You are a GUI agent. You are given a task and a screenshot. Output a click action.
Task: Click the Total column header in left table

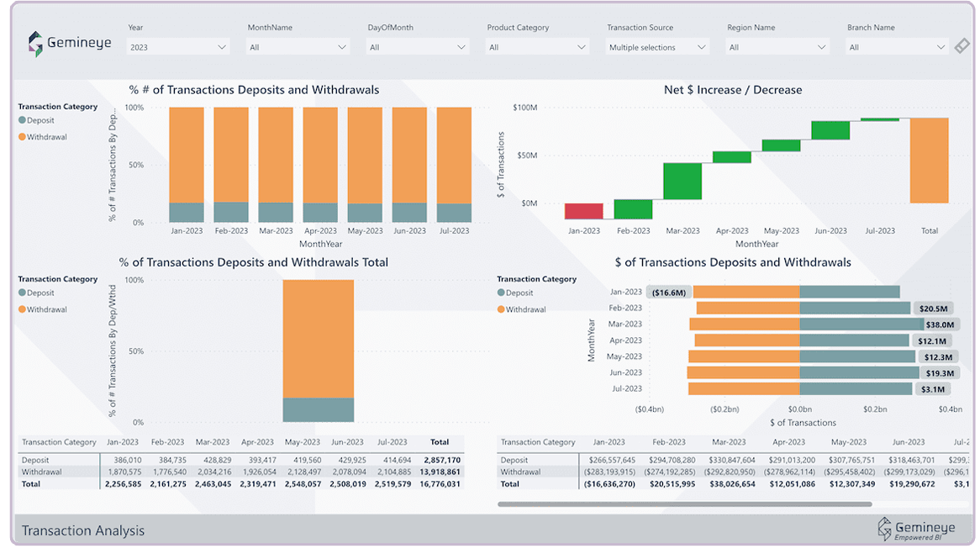point(440,442)
